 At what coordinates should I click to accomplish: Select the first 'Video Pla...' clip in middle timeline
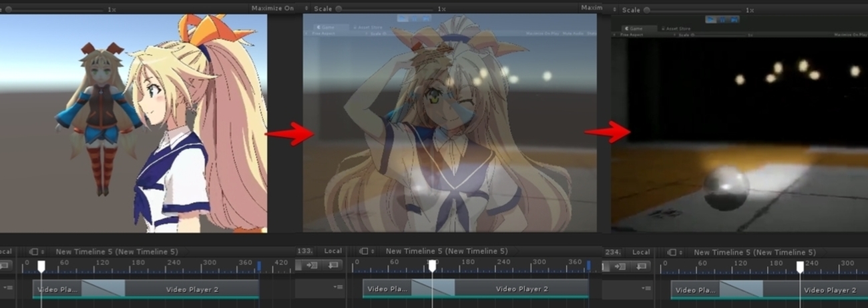coord(387,289)
